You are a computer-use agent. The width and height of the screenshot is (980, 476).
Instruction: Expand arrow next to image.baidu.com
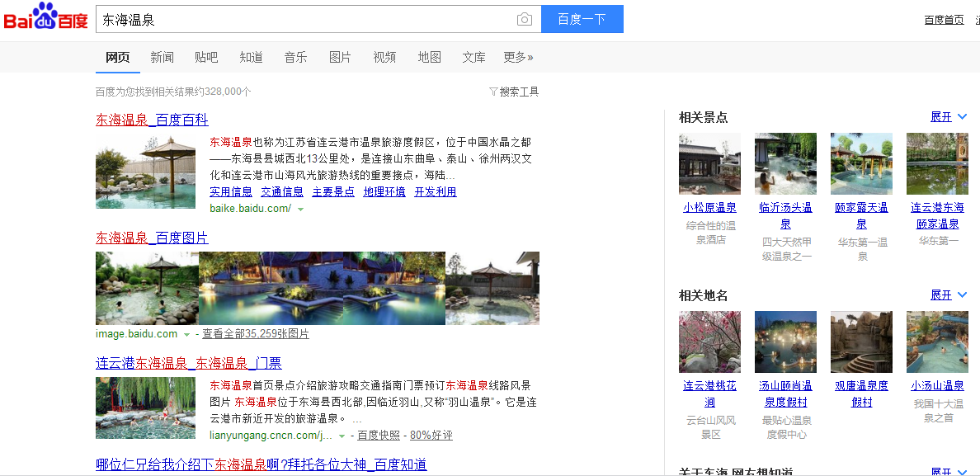tap(186, 335)
